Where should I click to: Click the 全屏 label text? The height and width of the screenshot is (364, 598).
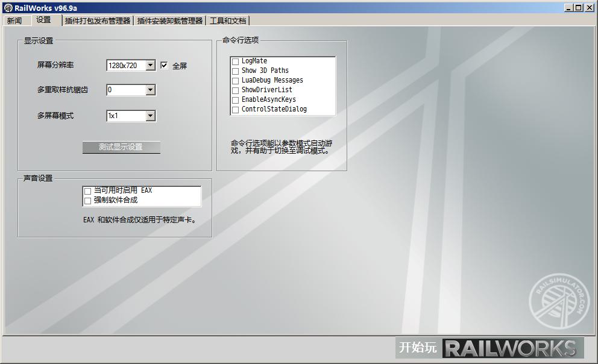[180, 66]
